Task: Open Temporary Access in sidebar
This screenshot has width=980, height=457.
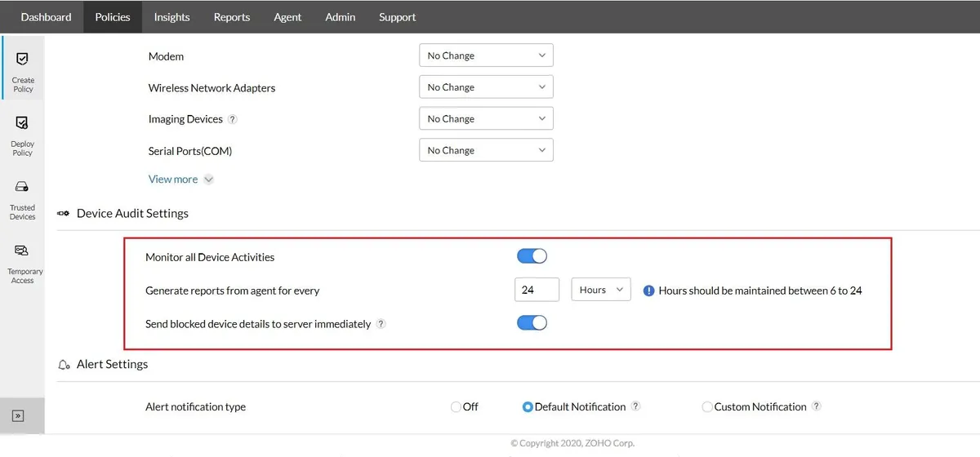Action: (23, 261)
